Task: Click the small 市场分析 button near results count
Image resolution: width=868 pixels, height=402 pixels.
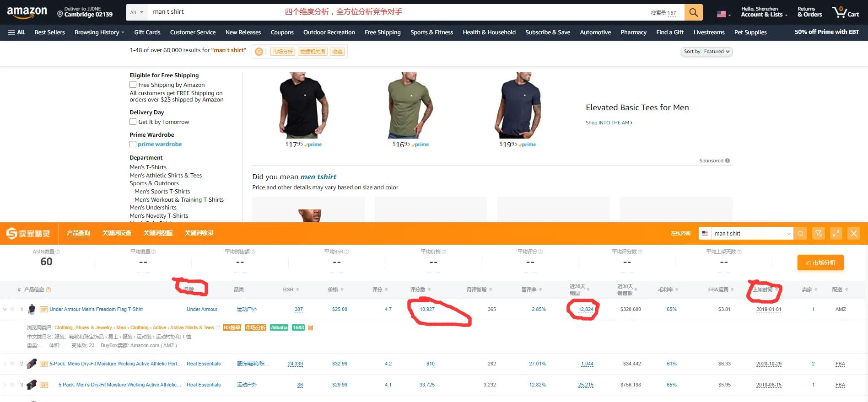Action: 283,52
